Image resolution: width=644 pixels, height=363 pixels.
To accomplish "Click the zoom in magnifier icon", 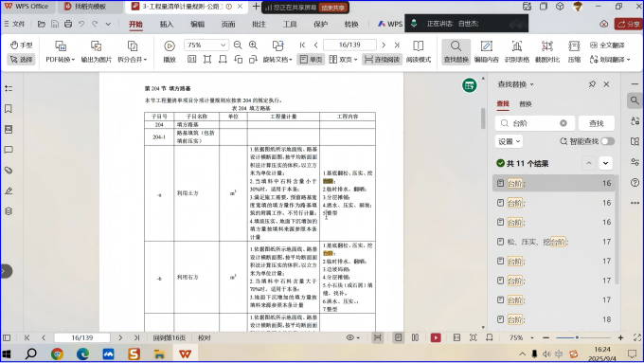I will pos(254,45).
